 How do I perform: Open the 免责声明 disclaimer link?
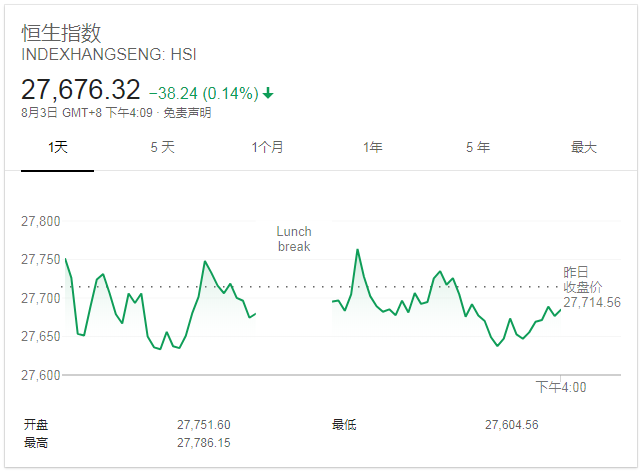pyautogui.click(x=188, y=113)
